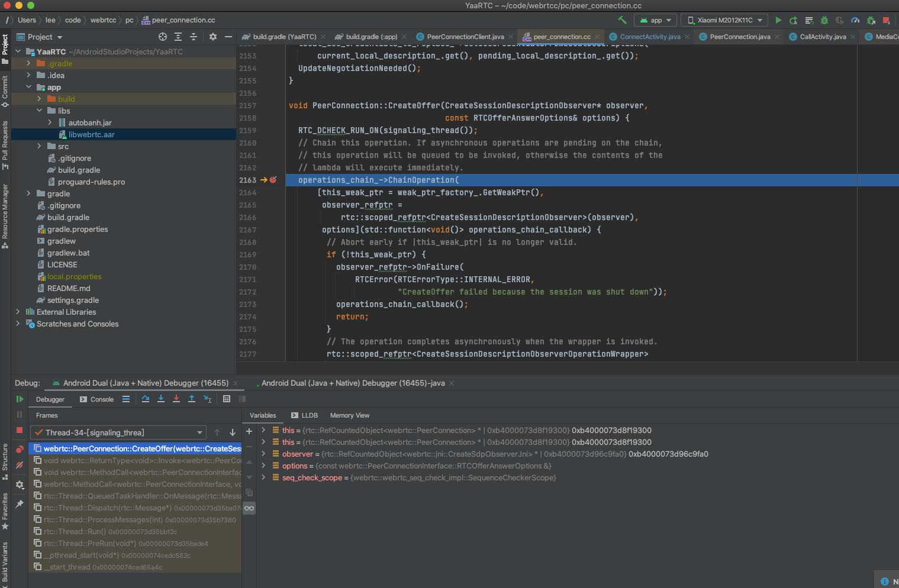This screenshot has width=899, height=588.
Task: Run the app with the green play icon
Action: coord(778,20)
